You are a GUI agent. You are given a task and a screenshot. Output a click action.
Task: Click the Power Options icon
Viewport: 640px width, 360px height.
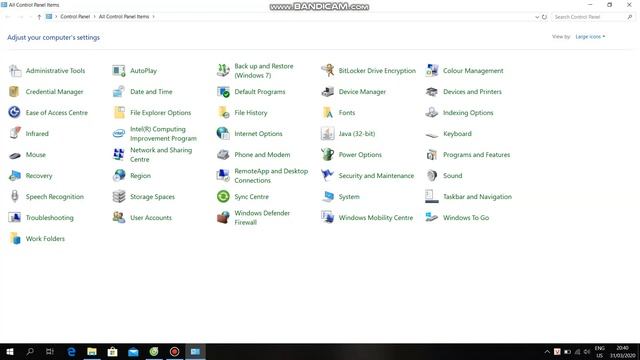click(328, 155)
